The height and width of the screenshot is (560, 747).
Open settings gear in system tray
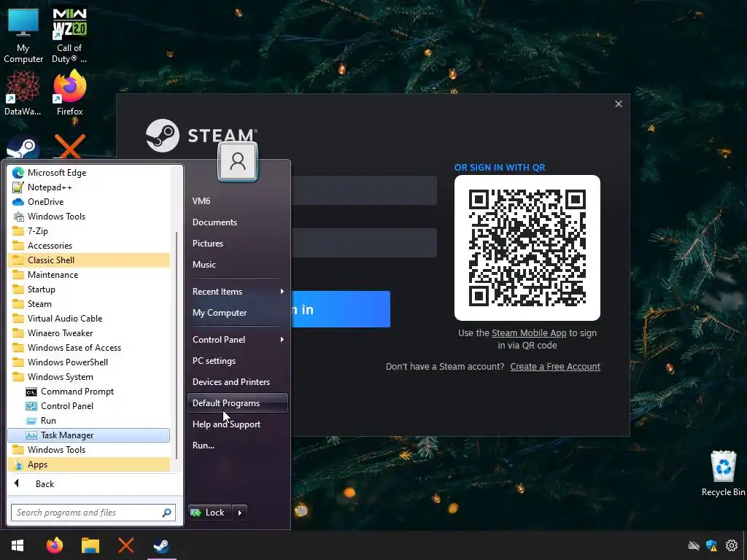[731, 545]
